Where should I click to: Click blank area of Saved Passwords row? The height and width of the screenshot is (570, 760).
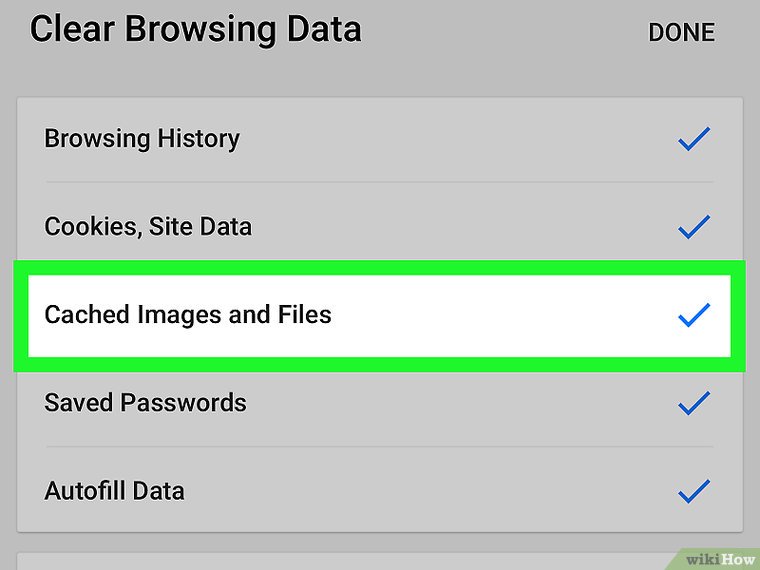click(x=450, y=403)
